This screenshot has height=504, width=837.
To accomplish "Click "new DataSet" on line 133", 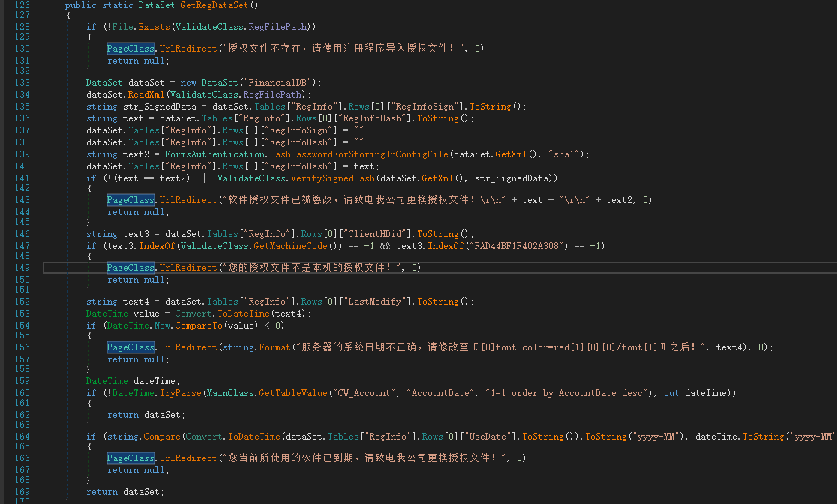I will tap(209, 82).
